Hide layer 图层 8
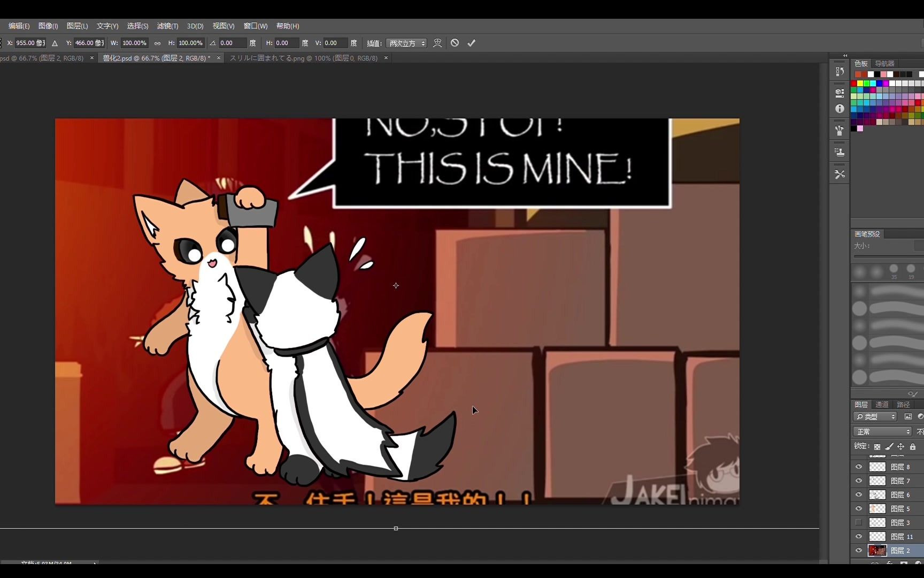924x578 pixels. pyautogui.click(x=859, y=467)
